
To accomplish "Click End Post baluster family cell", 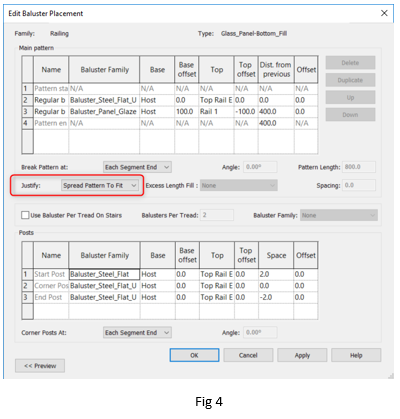I will [104, 297].
